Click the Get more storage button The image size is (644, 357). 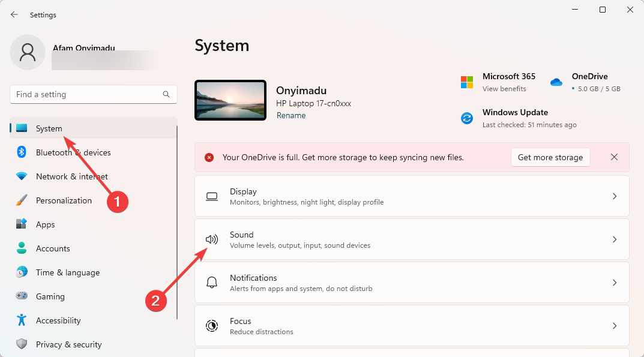(x=550, y=157)
